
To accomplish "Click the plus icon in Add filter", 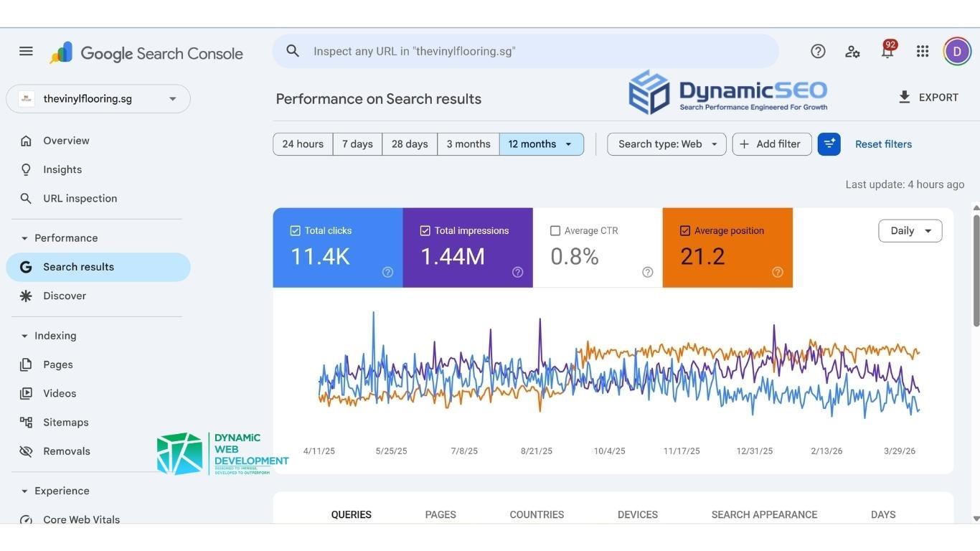I will tap(744, 144).
